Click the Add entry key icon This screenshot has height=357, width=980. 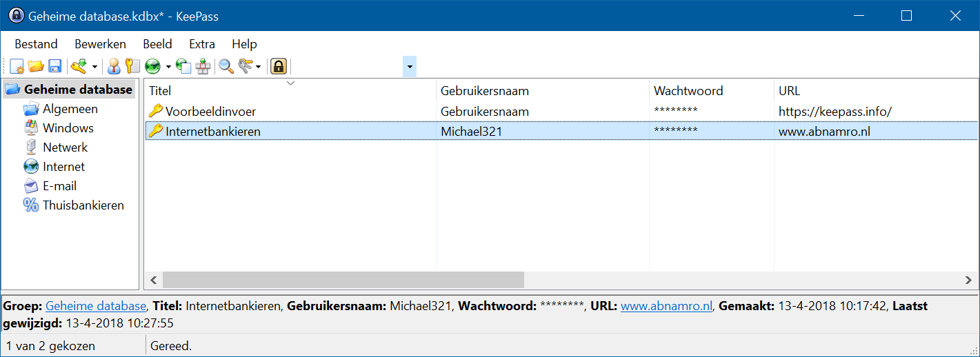point(79,66)
